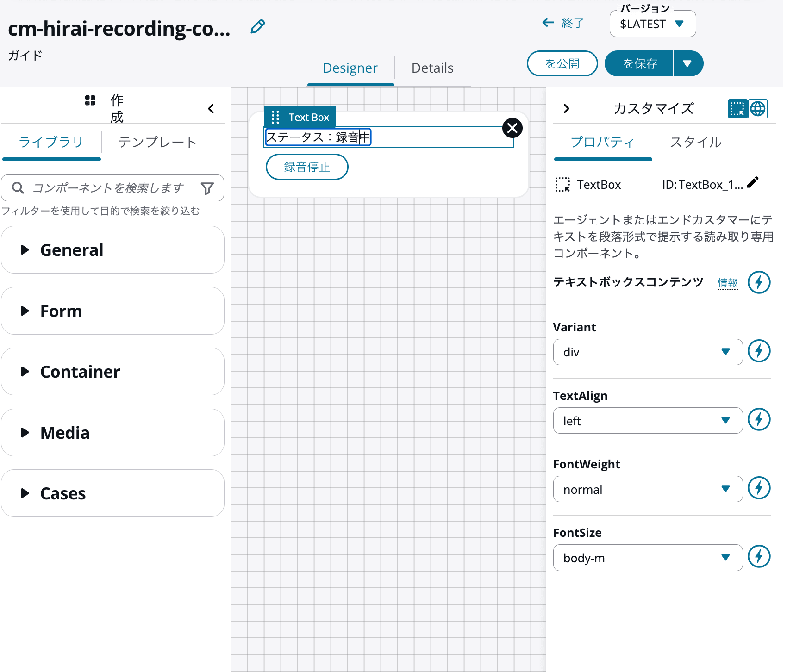812x672 pixels.
Task: Open the FontWeight normal dropdown
Action: [648, 489]
